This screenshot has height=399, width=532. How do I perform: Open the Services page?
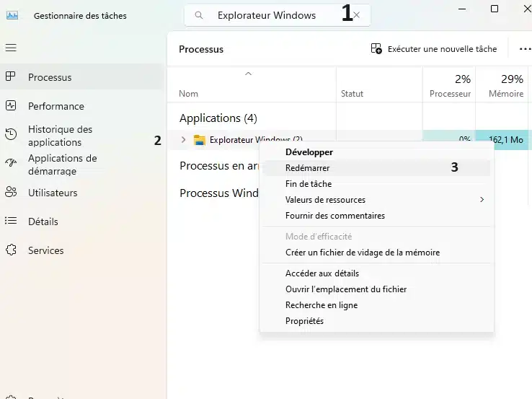click(81, 250)
